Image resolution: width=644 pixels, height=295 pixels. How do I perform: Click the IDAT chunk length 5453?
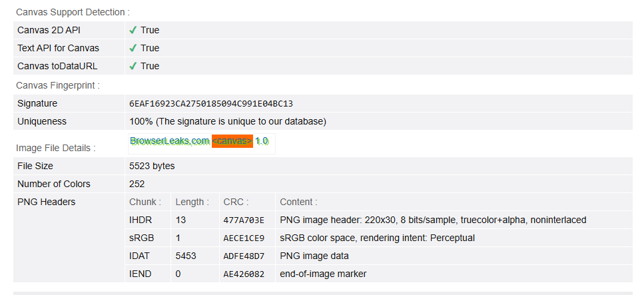click(186, 256)
